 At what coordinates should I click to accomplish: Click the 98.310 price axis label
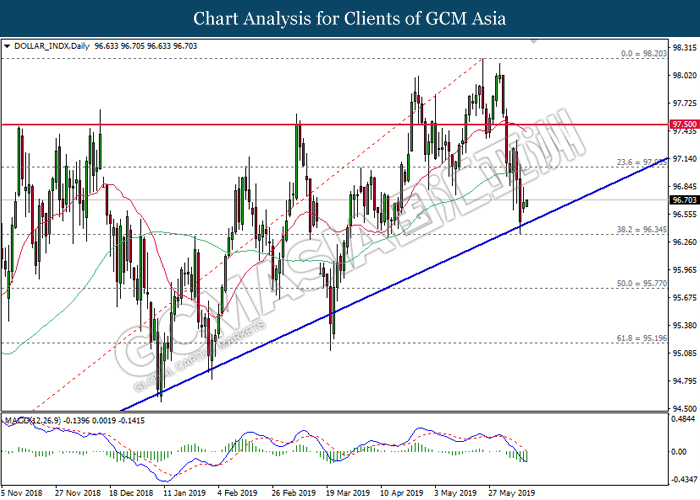(x=683, y=47)
